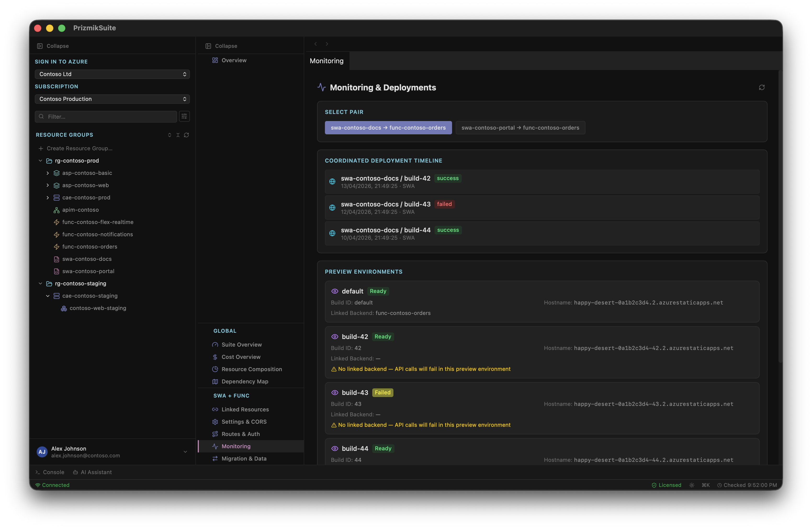
Task: Open Routes & Auth
Action: point(251,434)
